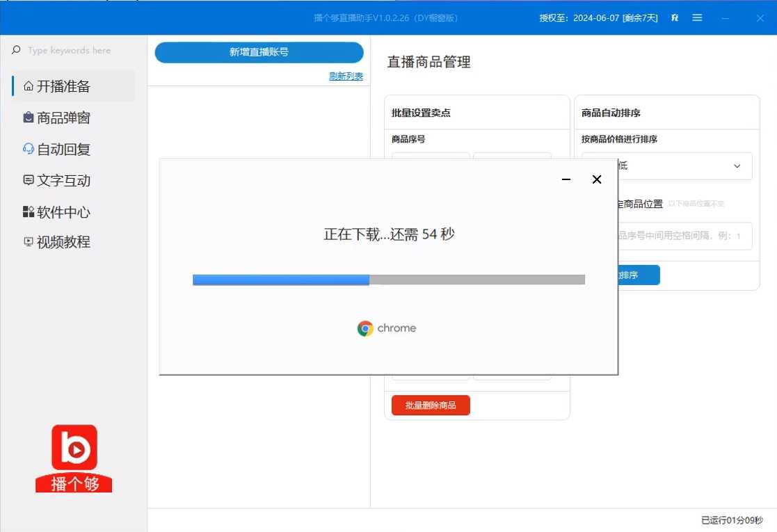The image size is (777, 532).
Task: Minimize the Chrome download dialog
Action: [566, 179]
